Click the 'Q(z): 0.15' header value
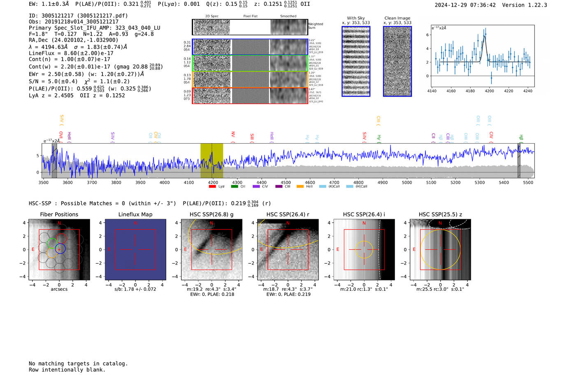 tap(227, 4)
